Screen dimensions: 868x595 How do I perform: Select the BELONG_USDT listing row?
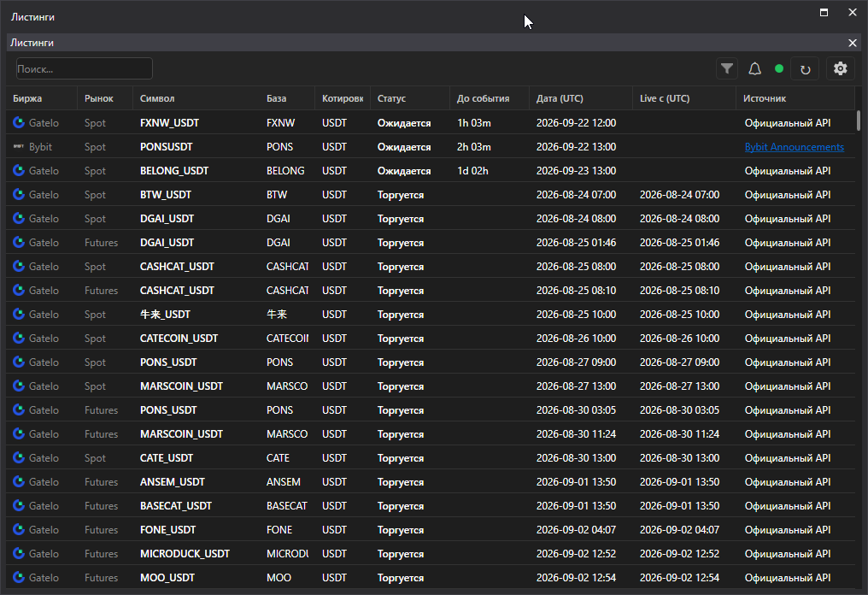pyautogui.click(x=431, y=171)
